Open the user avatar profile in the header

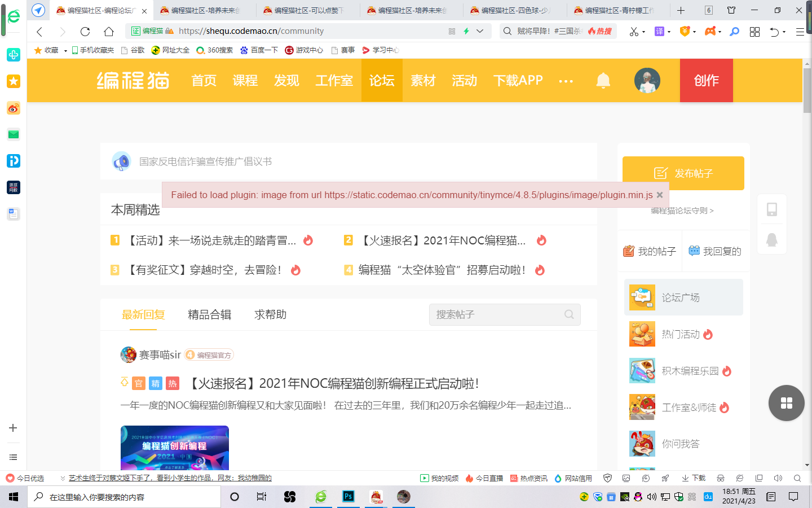(x=647, y=81)
